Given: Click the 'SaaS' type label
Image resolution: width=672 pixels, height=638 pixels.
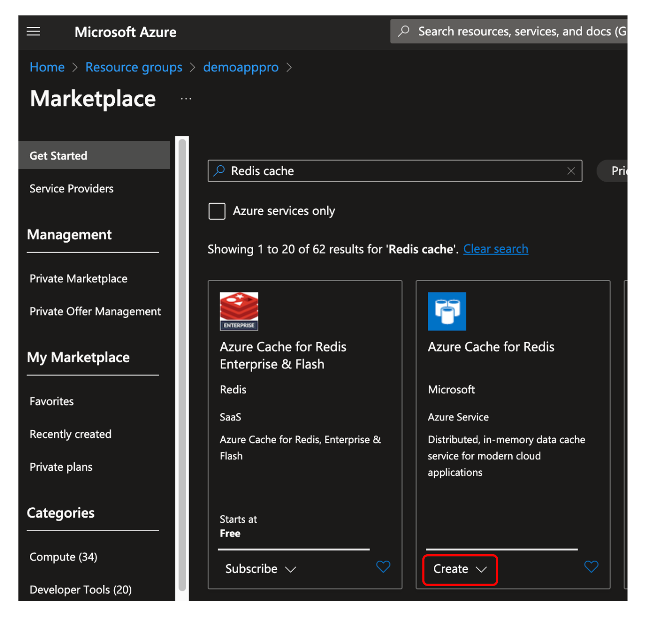Looking at the screenshot, I should click(x=230, y=417).
